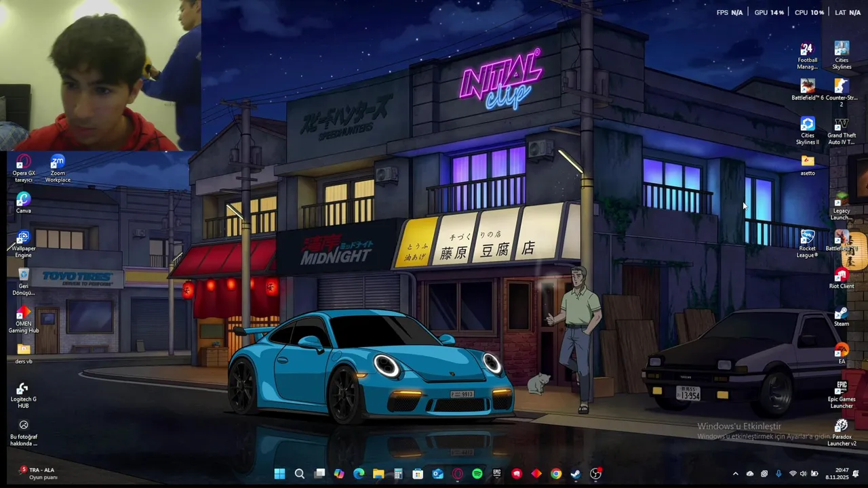Select the 'Bu fotoğraf hakkında' desktop icon

coord(24,432)
